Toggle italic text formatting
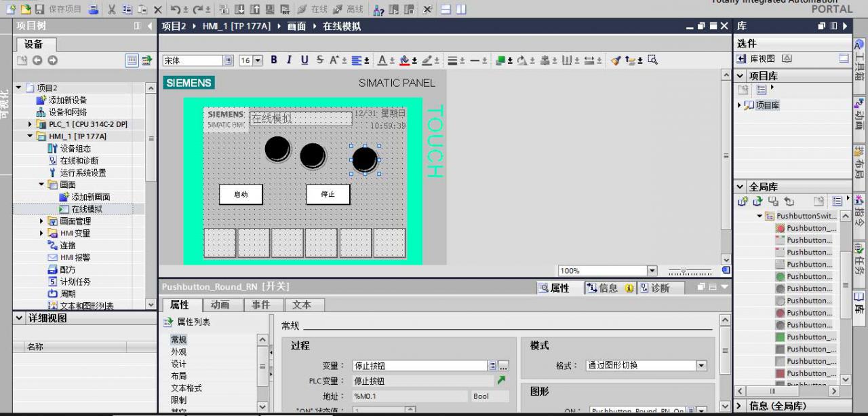The height and width of the screenshot is (416, 868). (x=289, y=60)
